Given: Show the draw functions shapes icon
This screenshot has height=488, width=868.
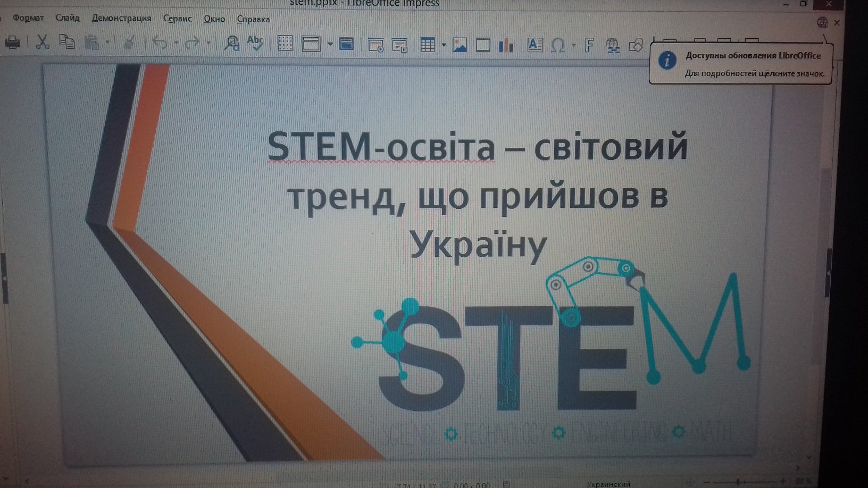Looking at the screenshot, I should (x=636, y=46).
